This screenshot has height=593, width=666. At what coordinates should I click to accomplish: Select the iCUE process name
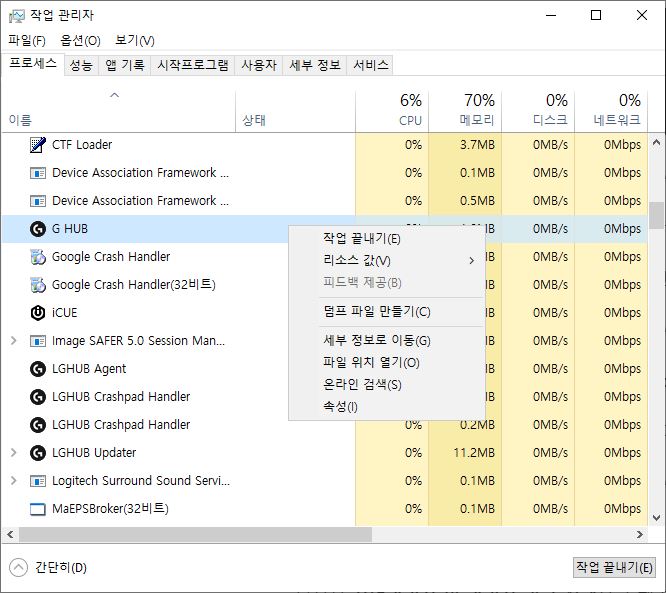click(x=65, y=313)
